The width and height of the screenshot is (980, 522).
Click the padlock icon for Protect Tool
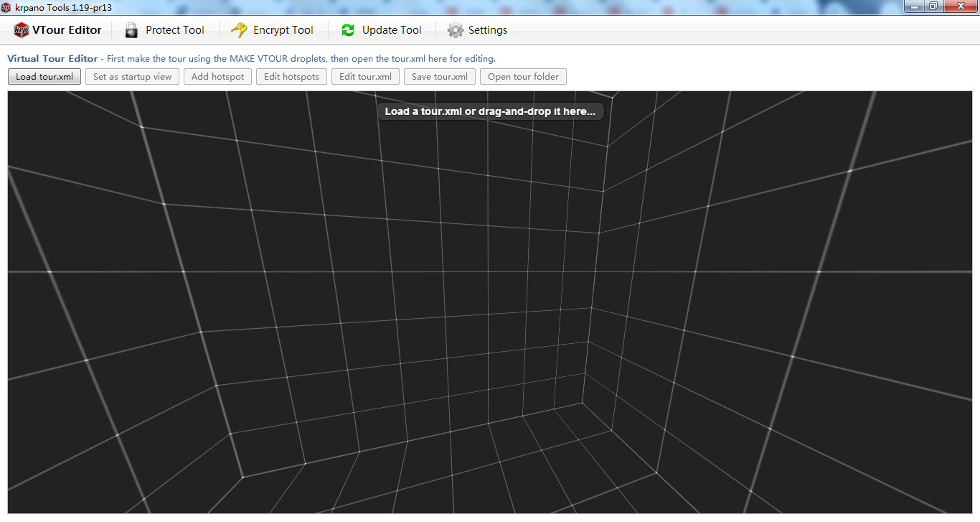(x=131, y=30)
